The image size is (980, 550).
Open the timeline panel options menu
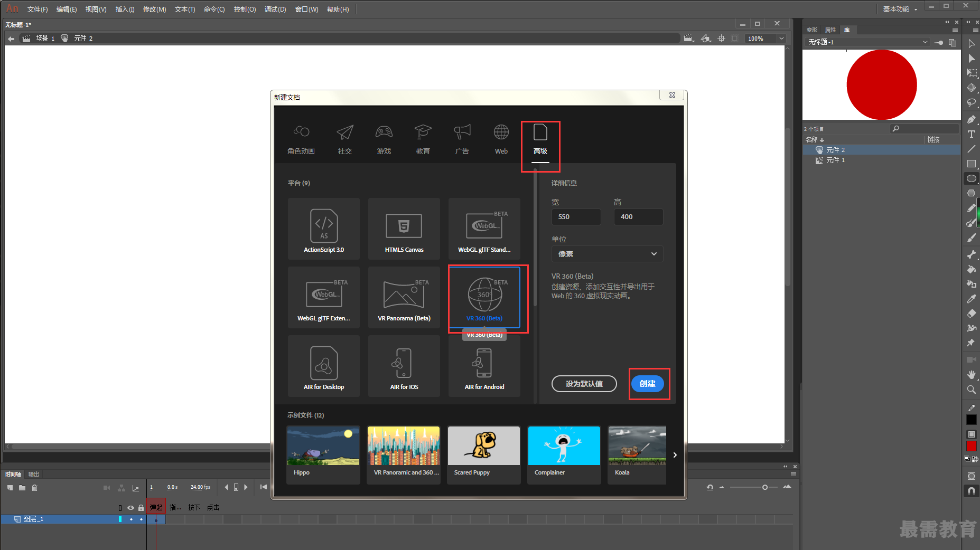tap(793, 475)
